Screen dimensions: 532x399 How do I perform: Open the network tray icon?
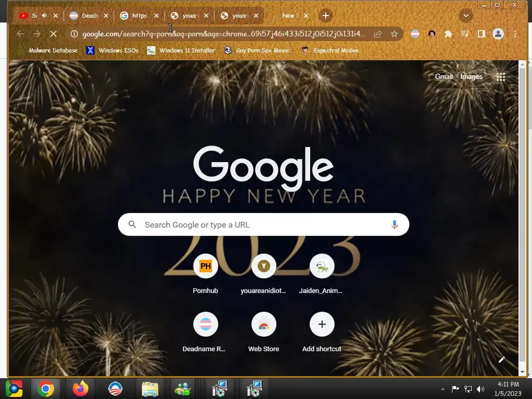pyautogui.click(x=468, y=389)
